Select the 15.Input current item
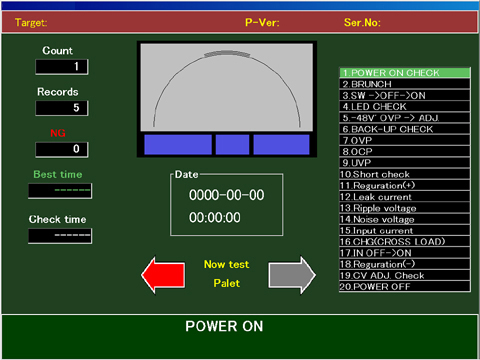480x360 pixels. [x=405, y=230]
